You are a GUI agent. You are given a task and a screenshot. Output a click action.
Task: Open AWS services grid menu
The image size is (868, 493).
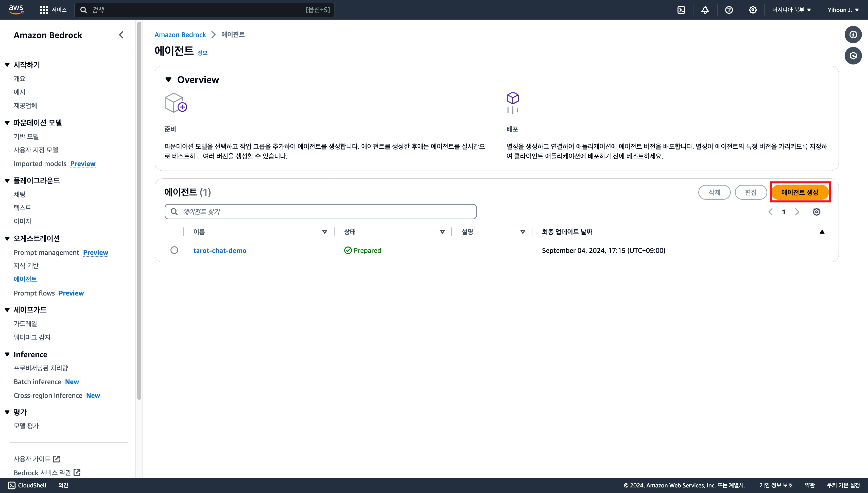(x=44, y=10)
